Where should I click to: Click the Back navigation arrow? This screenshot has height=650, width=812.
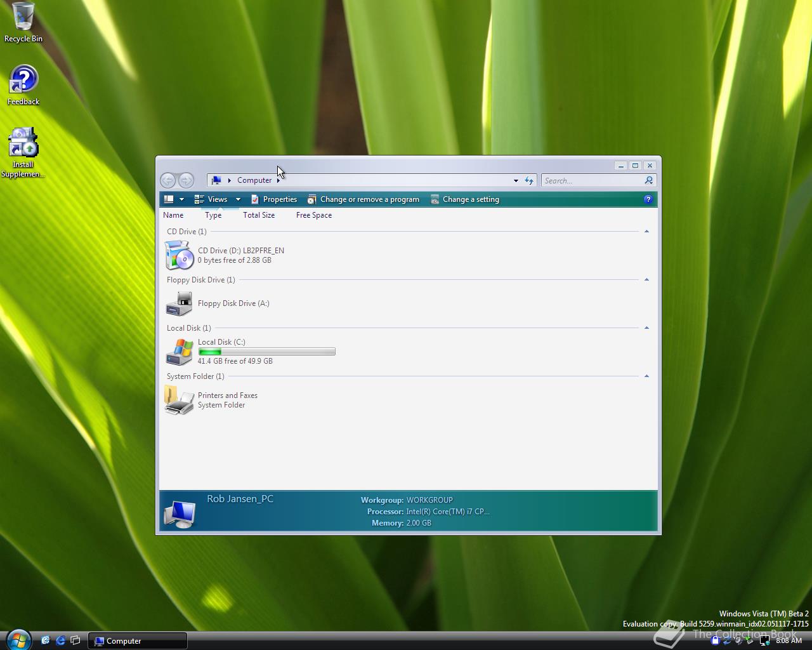tap(167, 180)
